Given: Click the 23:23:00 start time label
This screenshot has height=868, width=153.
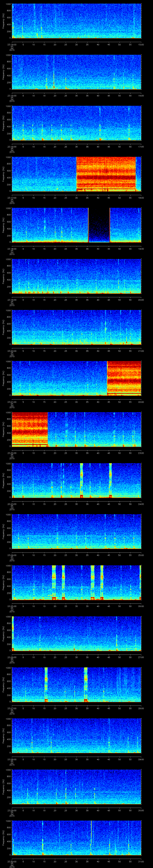Looking at the screenshot, I should coord(12,504).
